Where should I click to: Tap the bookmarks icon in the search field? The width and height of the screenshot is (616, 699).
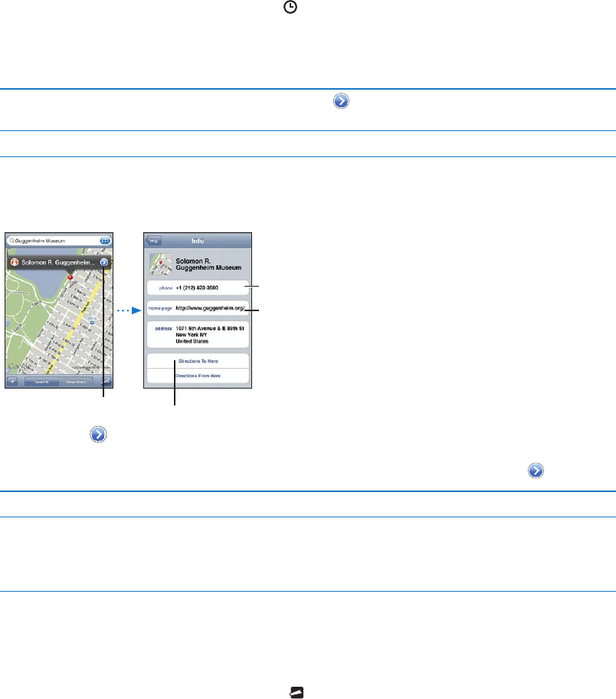pyautogui.click(x=105, y=241)
